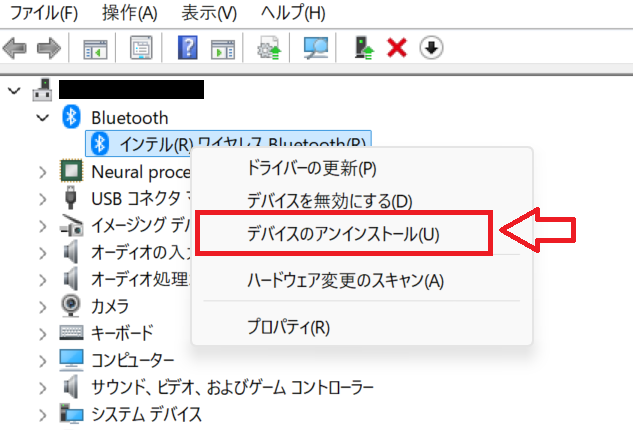Select the サウンド、ビデオ、およびゲーム コントローラー label
The width and height of the screenshot is (633, 430).
(233, 387)
